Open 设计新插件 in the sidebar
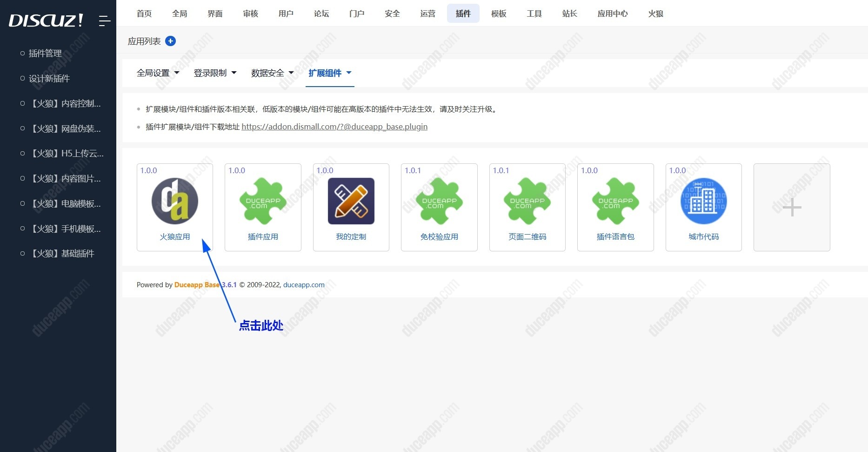 click(49, 79)
